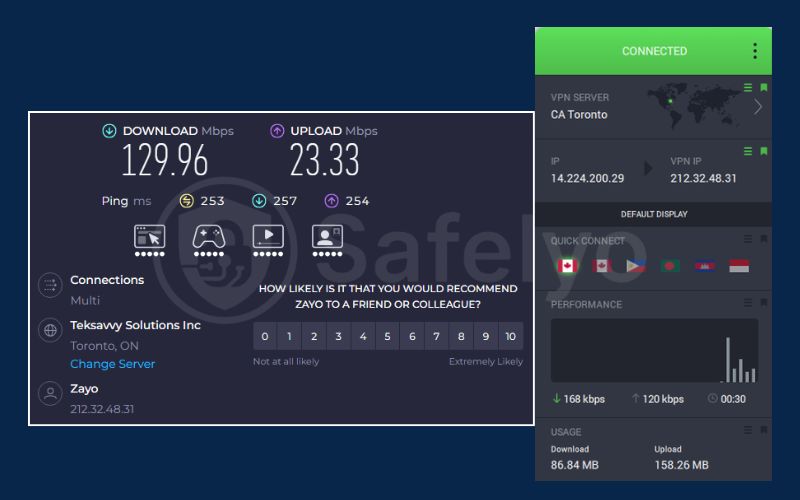Toggle the bookmark on USAGE tile
800x500 pixels.
click(764, 430)
